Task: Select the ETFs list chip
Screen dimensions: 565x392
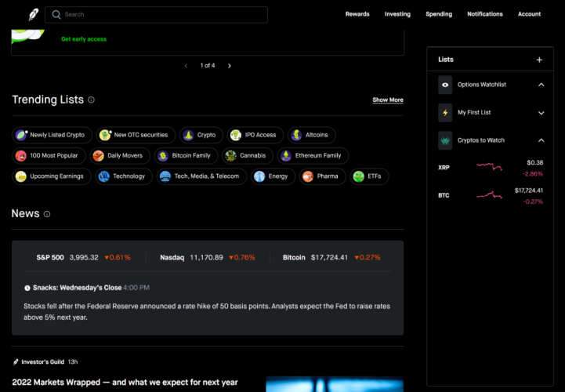Action: point(369,176)
